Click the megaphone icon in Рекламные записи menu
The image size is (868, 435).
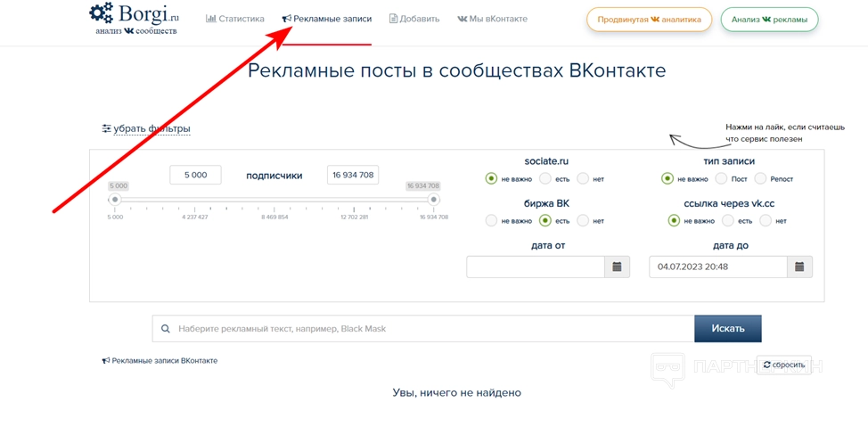pos(286,19)
